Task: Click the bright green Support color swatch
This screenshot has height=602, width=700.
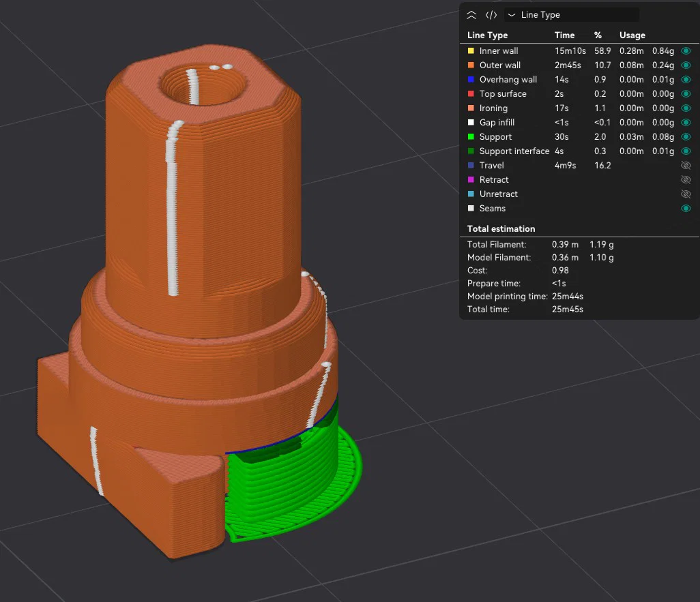Action: [471, 136]
